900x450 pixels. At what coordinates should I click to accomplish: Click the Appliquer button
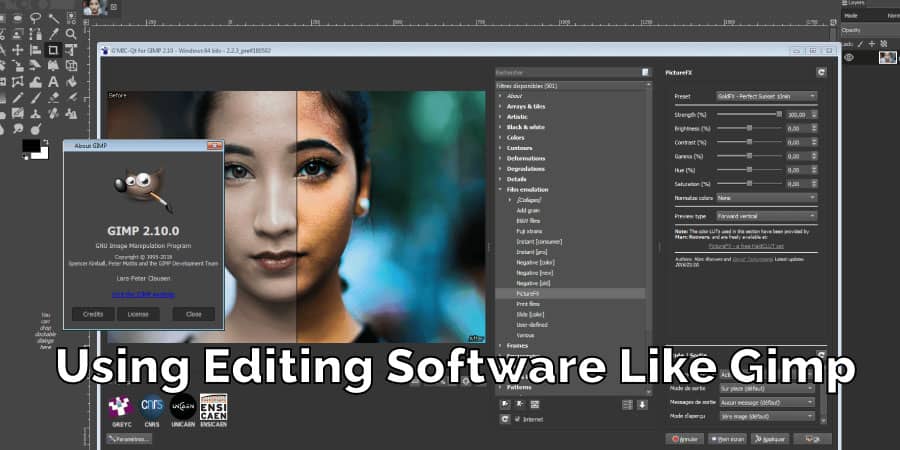point(770,439)
